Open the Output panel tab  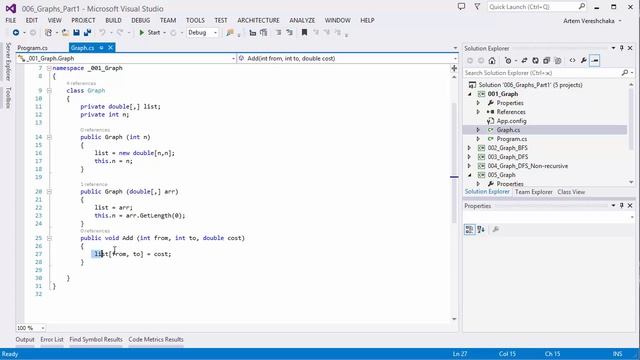(25, 340)
